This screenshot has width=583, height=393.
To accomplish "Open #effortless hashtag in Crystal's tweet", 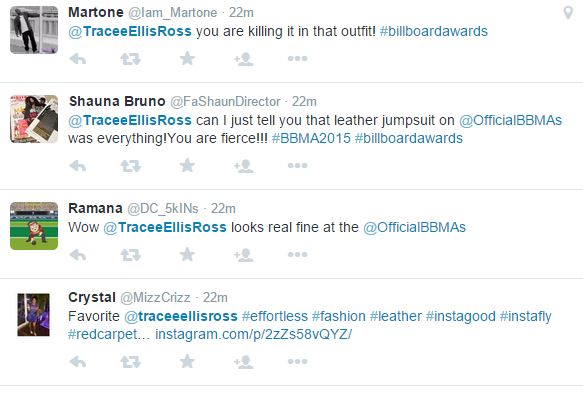I will tap(275, 316).
